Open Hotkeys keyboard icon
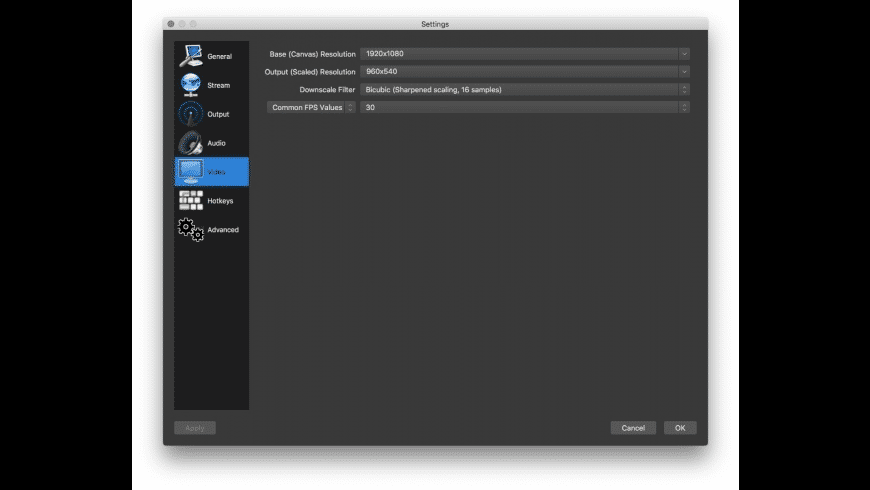Viewport: 870px width, 490px height. point(191,200)
